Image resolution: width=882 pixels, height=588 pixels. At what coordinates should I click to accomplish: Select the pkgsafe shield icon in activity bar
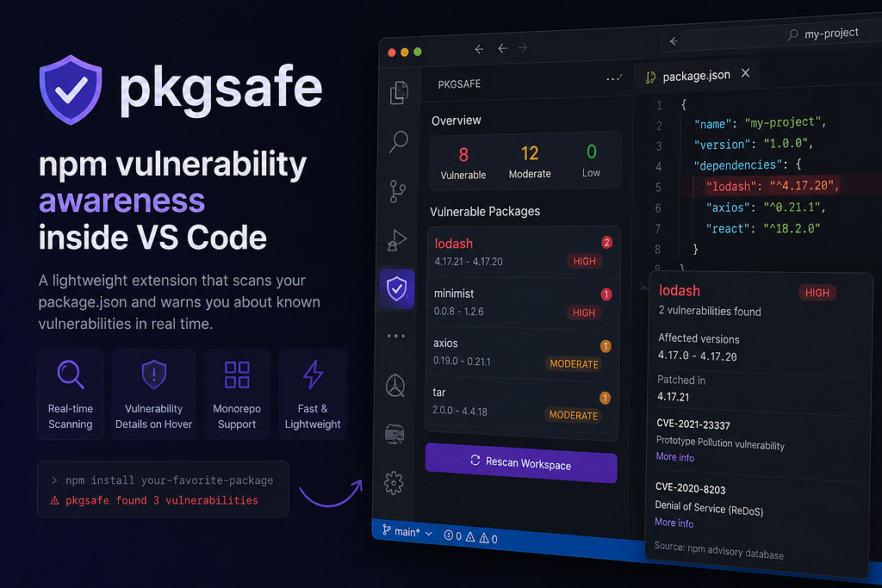click(396, 289)
